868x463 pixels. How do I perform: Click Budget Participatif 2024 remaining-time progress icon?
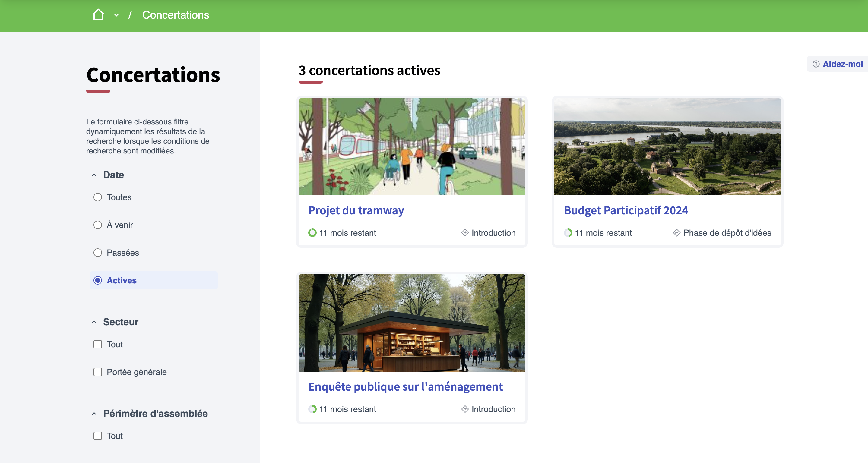[x=568, y=233]
